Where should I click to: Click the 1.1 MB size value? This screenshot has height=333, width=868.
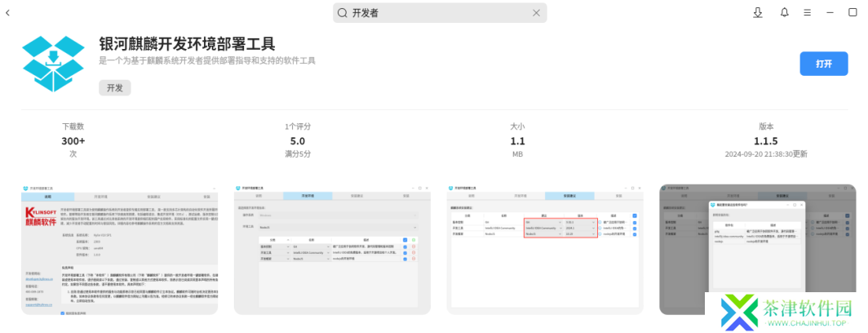(x=517, y=140)
